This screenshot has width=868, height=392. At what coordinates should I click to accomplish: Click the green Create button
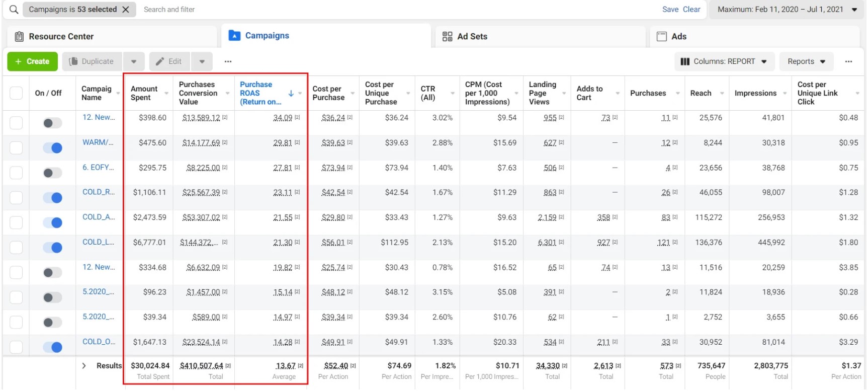(x=32, y=61)
